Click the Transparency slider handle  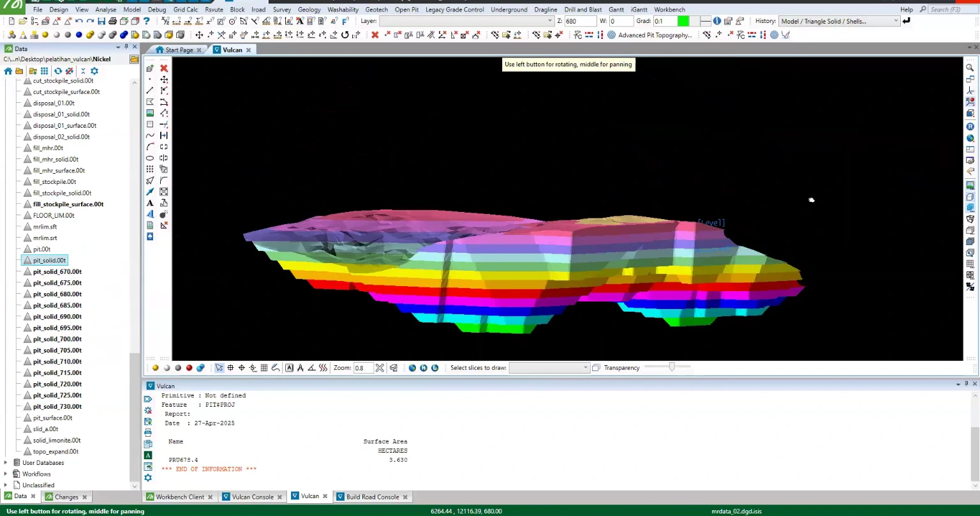click(672, 367)
